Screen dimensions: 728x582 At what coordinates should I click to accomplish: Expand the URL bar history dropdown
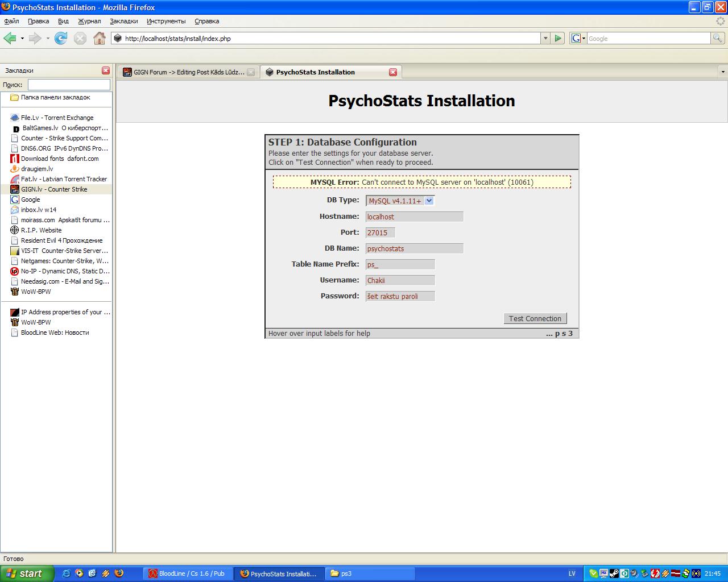[x=545, y=38]
